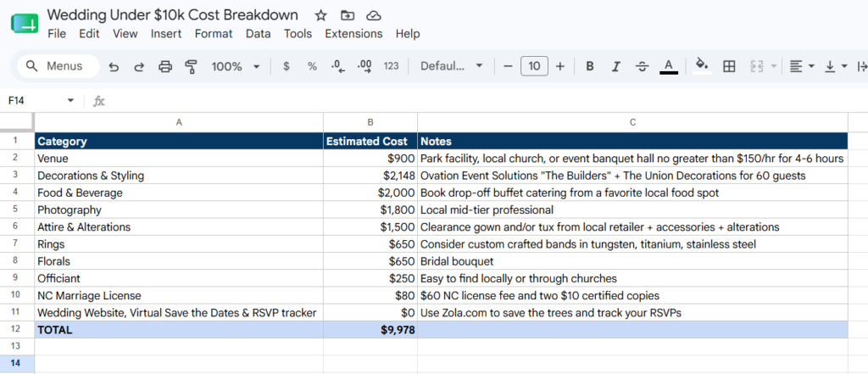
Task: Increase decimal places
Action: pyautogui.click(x=364, y=66)
